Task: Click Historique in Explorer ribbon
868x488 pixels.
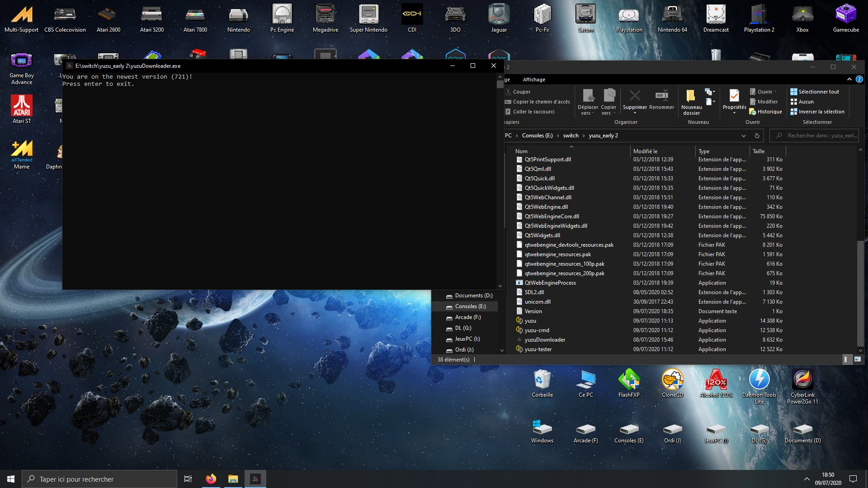Action: (765, 112)
